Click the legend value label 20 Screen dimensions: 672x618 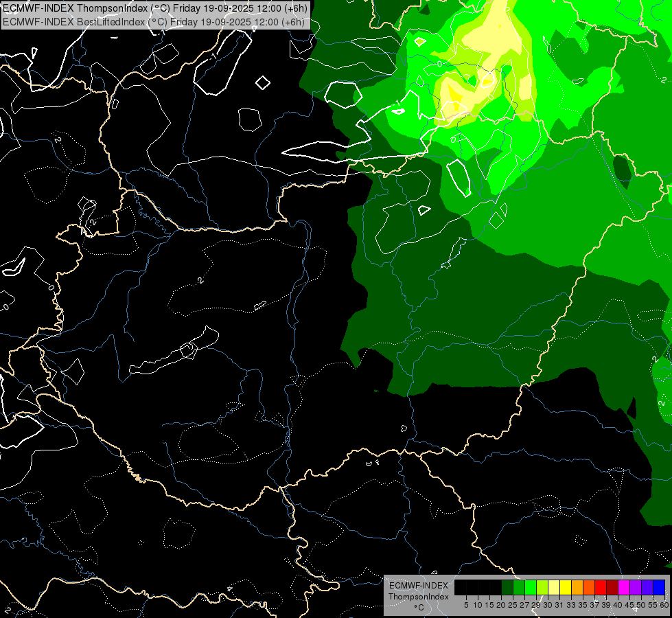click(501, 605)
